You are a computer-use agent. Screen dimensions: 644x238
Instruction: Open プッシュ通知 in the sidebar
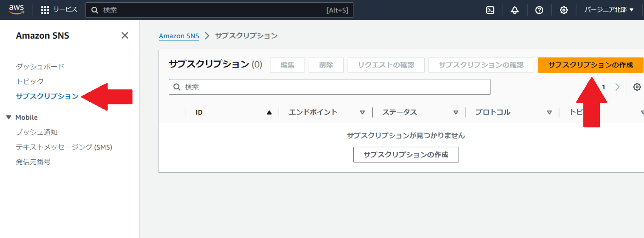(37, 132)
